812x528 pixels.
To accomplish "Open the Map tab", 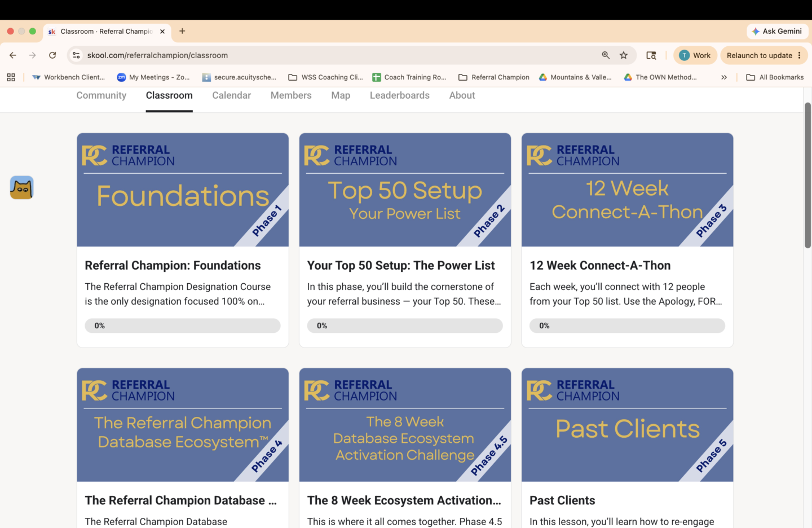I will [341, 95].
